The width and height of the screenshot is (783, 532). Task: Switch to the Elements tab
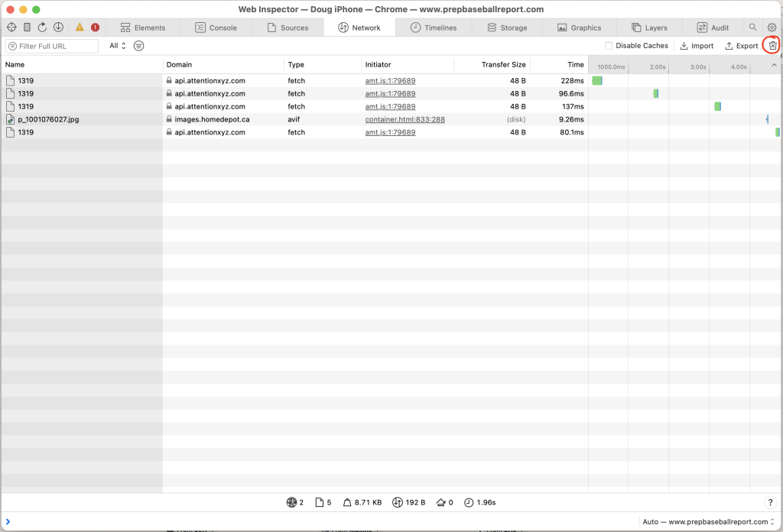coord(143,28)
